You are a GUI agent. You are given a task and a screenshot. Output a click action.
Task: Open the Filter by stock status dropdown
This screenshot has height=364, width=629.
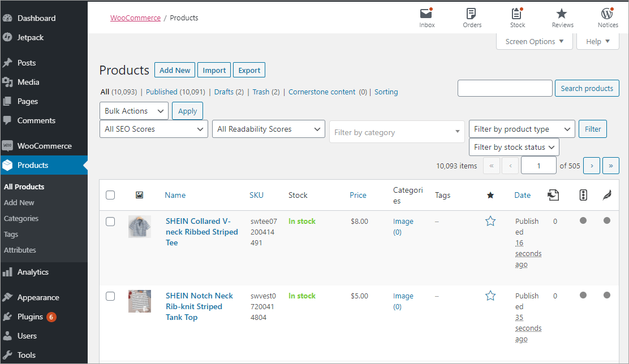click(x=514, y=147)
